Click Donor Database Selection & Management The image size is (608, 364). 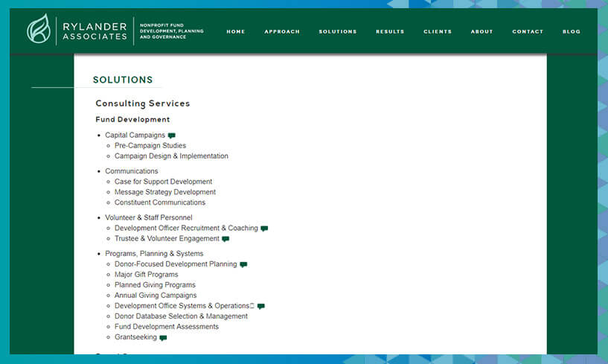[x=181, y=316]
